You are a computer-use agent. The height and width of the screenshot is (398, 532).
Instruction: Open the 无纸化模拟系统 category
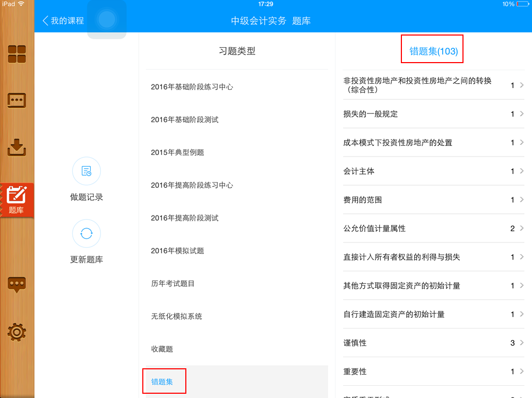pyautogui.click(x=177, y=316)
